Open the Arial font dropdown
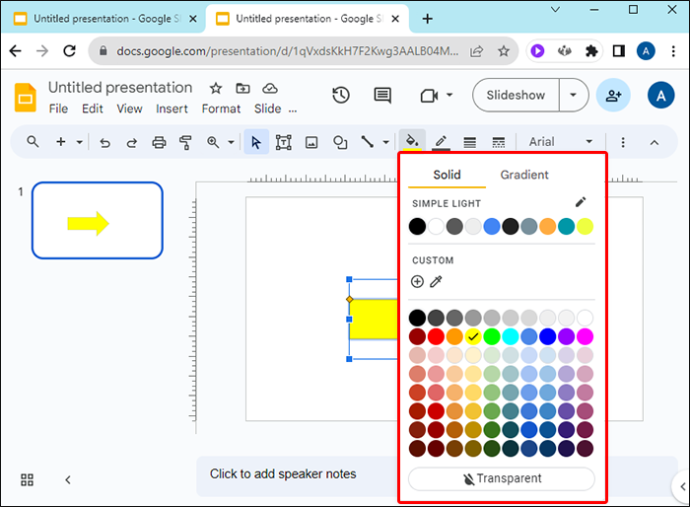 561,142
